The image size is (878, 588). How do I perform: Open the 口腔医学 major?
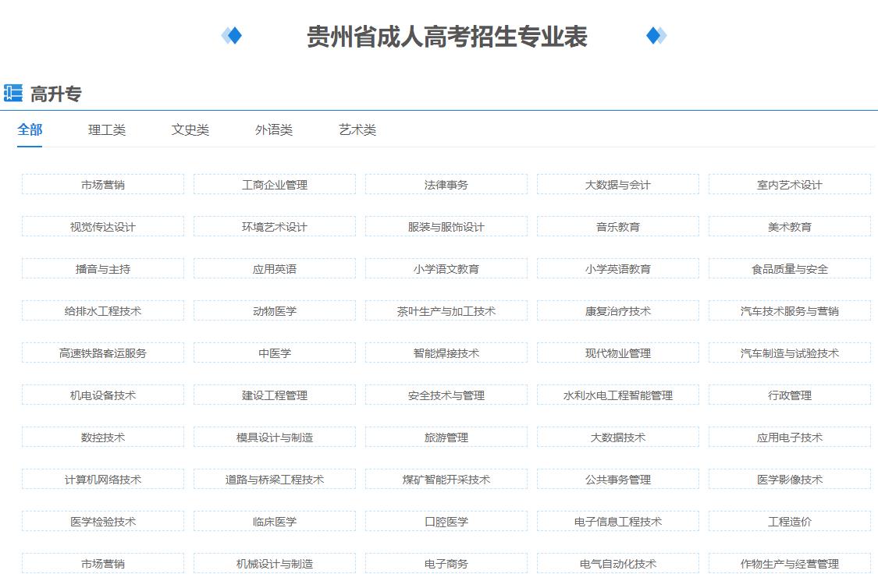coord(446,522)
